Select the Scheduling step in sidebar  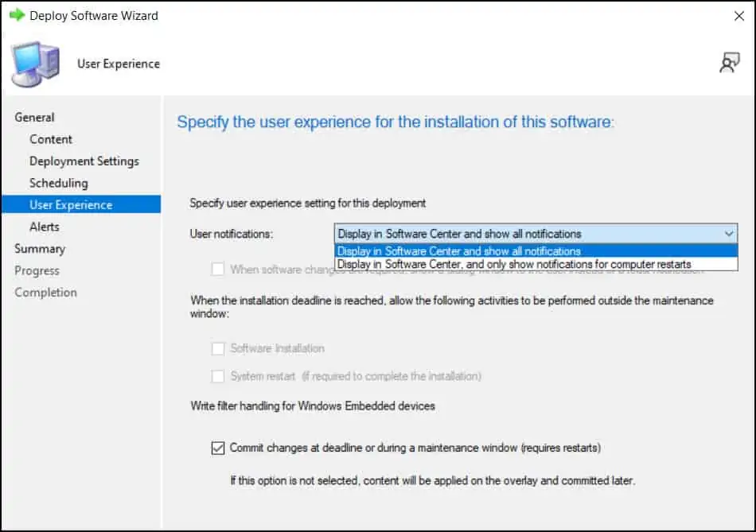click(x=59, y=183)
